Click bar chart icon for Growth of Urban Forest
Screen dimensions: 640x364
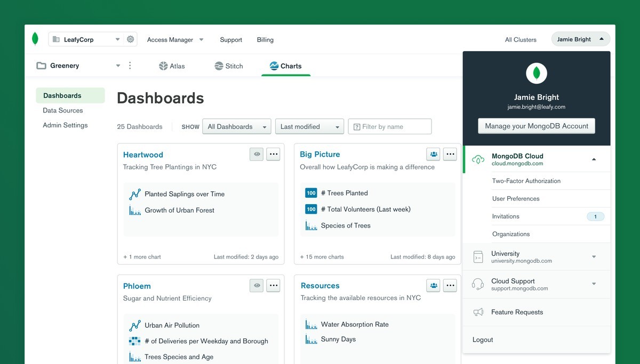135,211
